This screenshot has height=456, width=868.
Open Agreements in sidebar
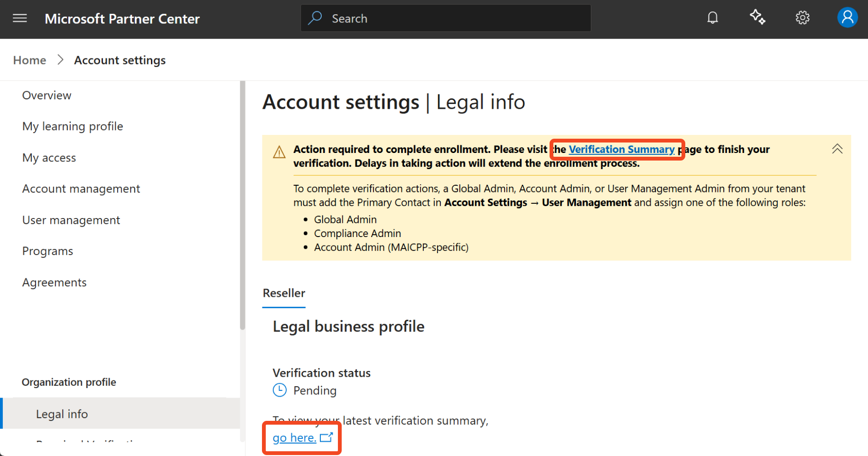[x=54, y=283]
